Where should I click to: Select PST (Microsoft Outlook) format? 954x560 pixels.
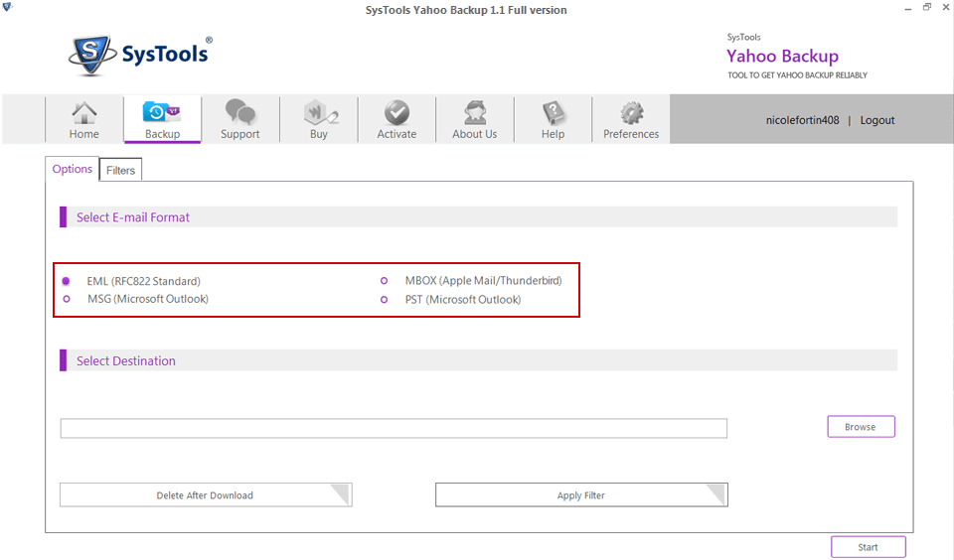384,299
